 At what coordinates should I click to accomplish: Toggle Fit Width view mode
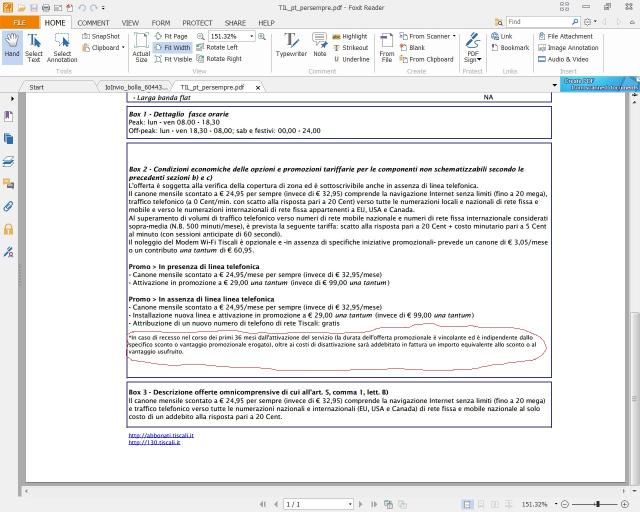[x=174, y=47]
